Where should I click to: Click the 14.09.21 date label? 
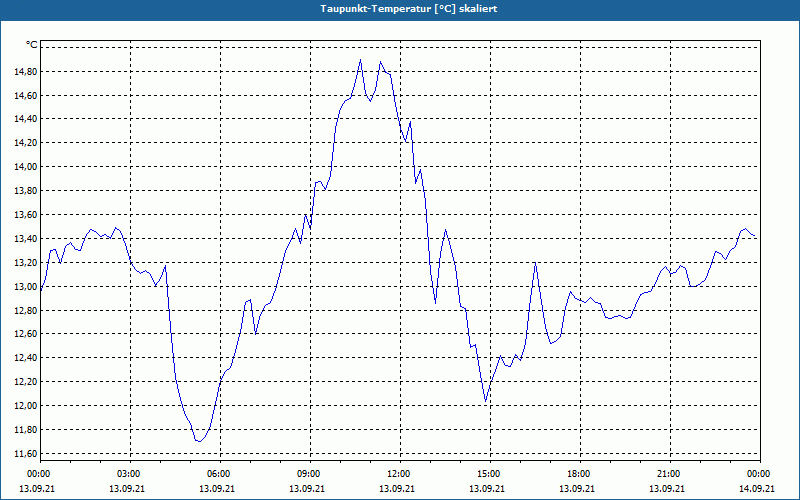(x=757, y=489)
